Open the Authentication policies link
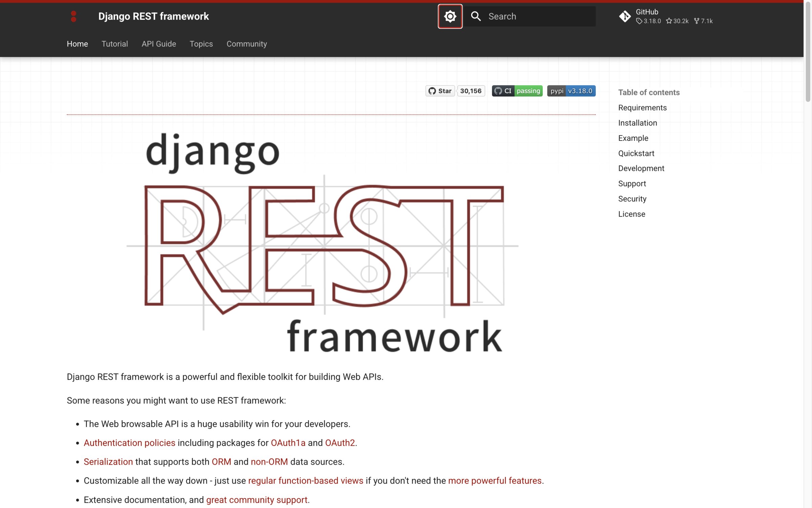Image resolution: width=812 pixels, height=508 pixels. 129,443
